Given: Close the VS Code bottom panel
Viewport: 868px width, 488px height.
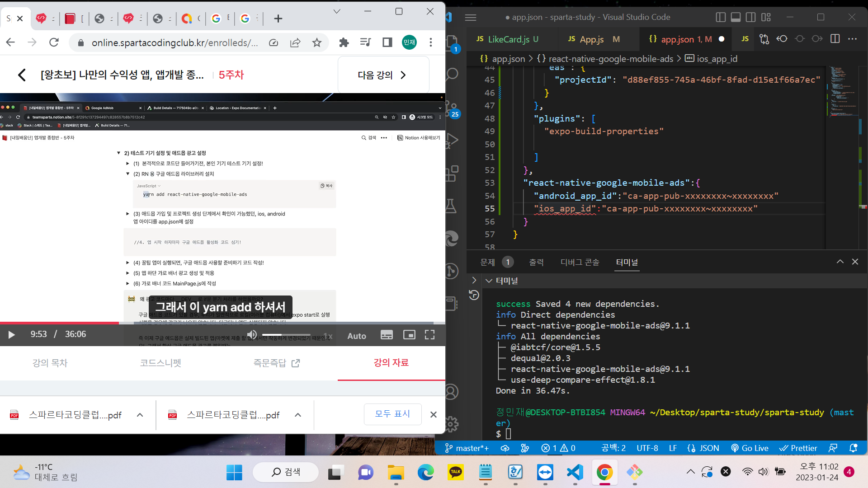Looking at the screenshot, I should pos(855,262).
